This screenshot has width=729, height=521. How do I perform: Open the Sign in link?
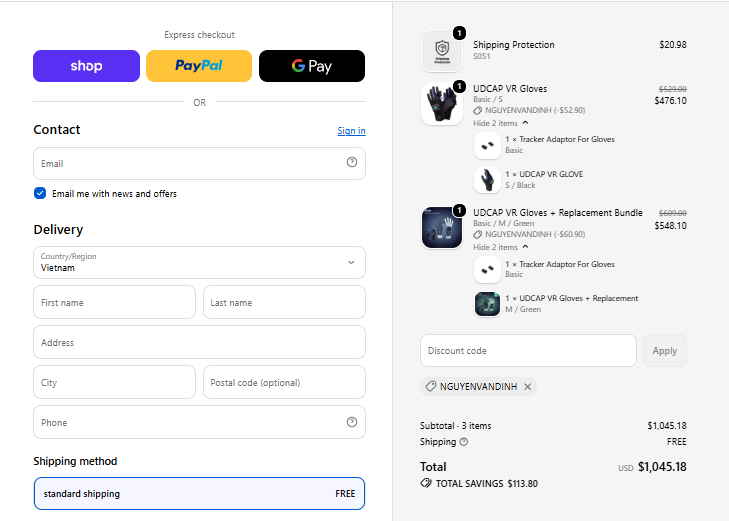click(351, 131)
